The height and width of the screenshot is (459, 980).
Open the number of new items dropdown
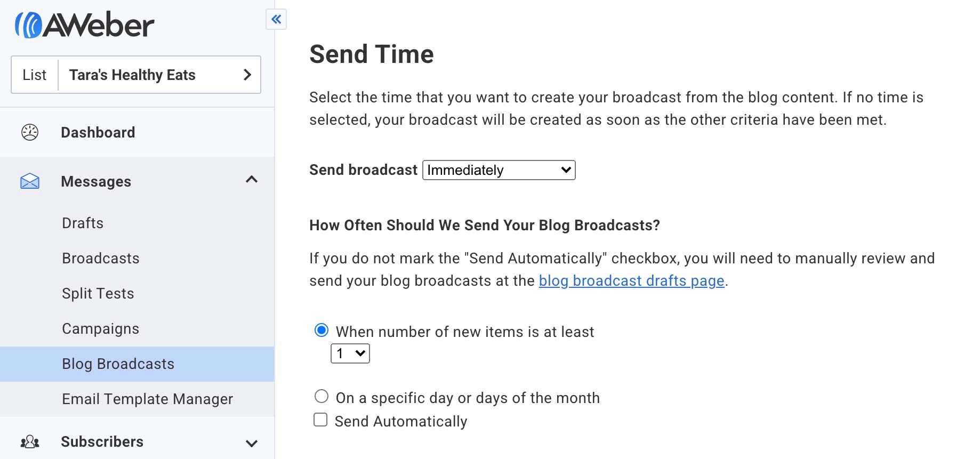350,353
